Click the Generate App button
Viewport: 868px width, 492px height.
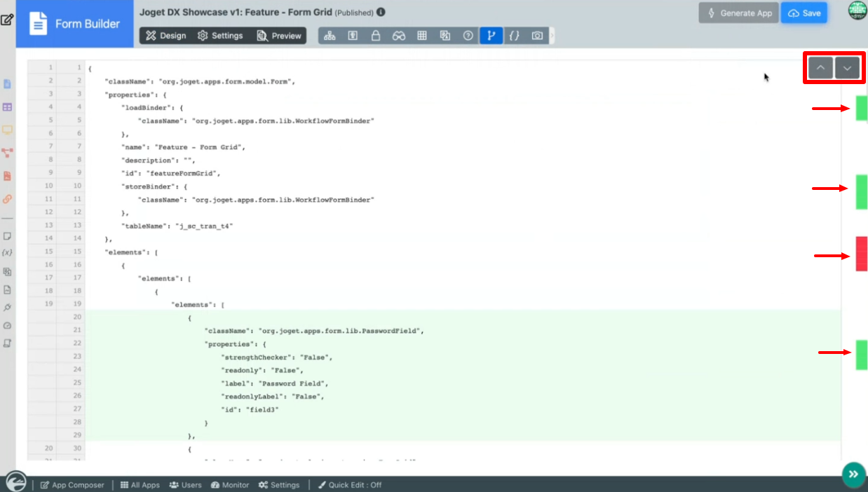(738, 13)
